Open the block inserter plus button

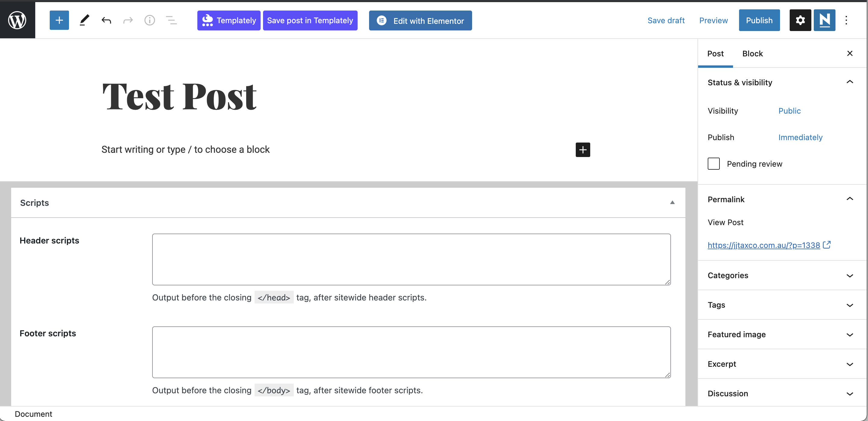(x=59, y=20)
